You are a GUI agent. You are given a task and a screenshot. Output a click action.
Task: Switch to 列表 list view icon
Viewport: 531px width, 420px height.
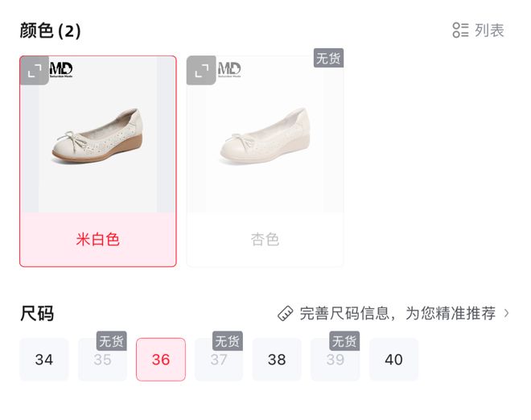pyautogui.click(x=460, y=30)
